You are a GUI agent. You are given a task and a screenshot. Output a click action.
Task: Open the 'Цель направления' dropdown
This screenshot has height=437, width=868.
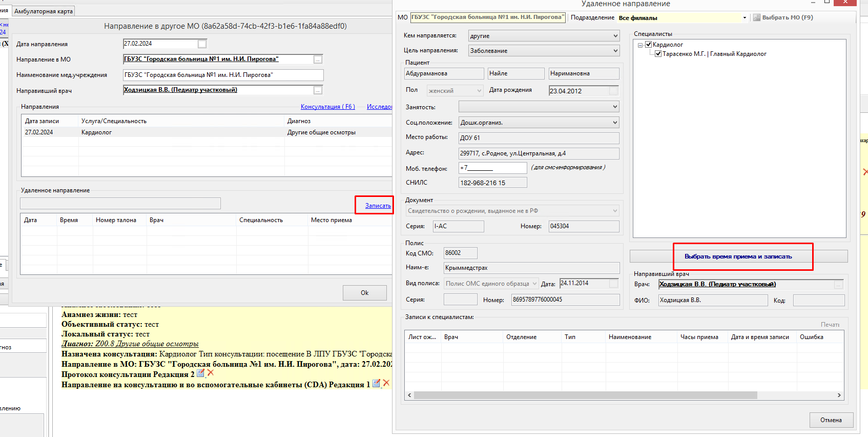tap(615, 51)
